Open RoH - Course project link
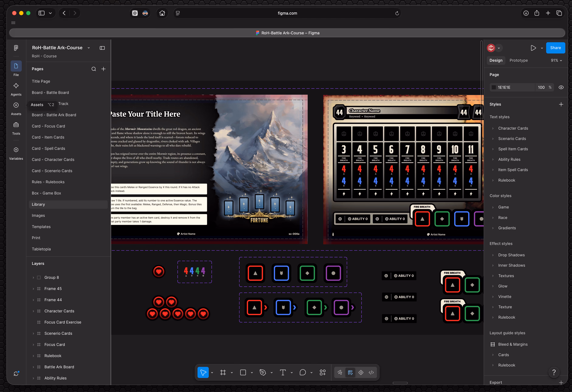 coord(44,56)
